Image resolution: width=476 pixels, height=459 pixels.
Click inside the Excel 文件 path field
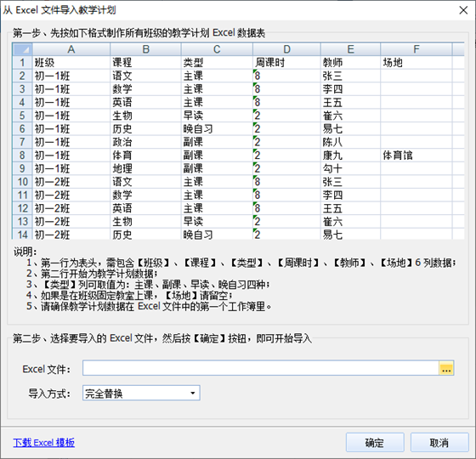(x=261, y=368)
